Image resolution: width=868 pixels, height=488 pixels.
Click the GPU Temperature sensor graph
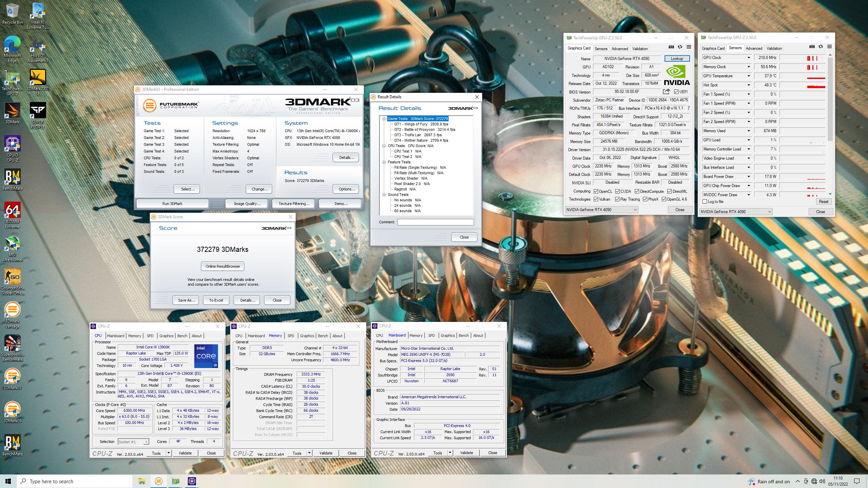click(x=802, y=76)
